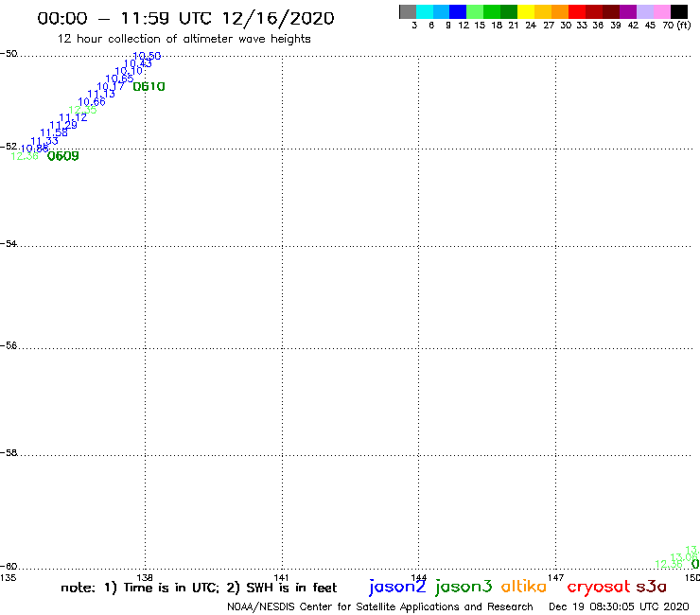
Task: Click the wave height value 11.12
Action: [x=73, y=117]
